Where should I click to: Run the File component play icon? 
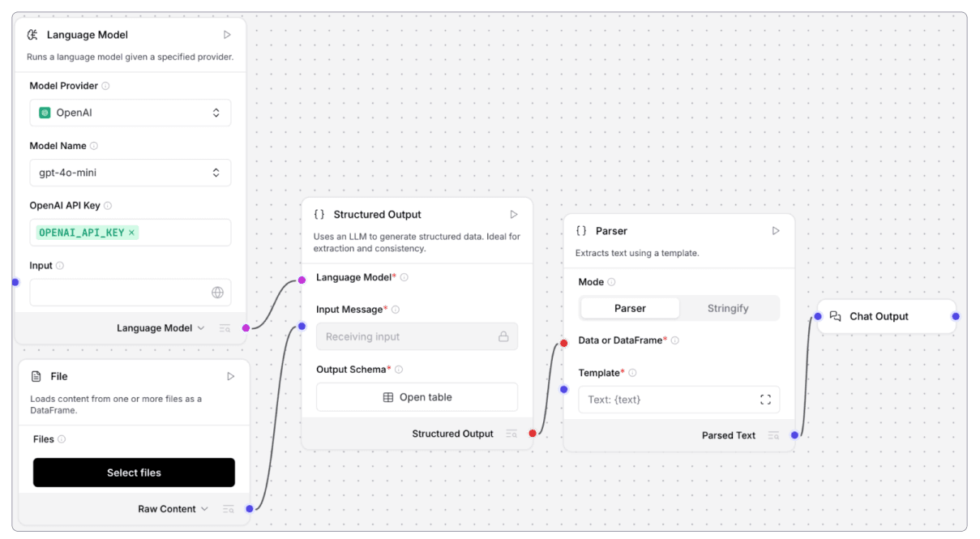(x=231, y=376)
